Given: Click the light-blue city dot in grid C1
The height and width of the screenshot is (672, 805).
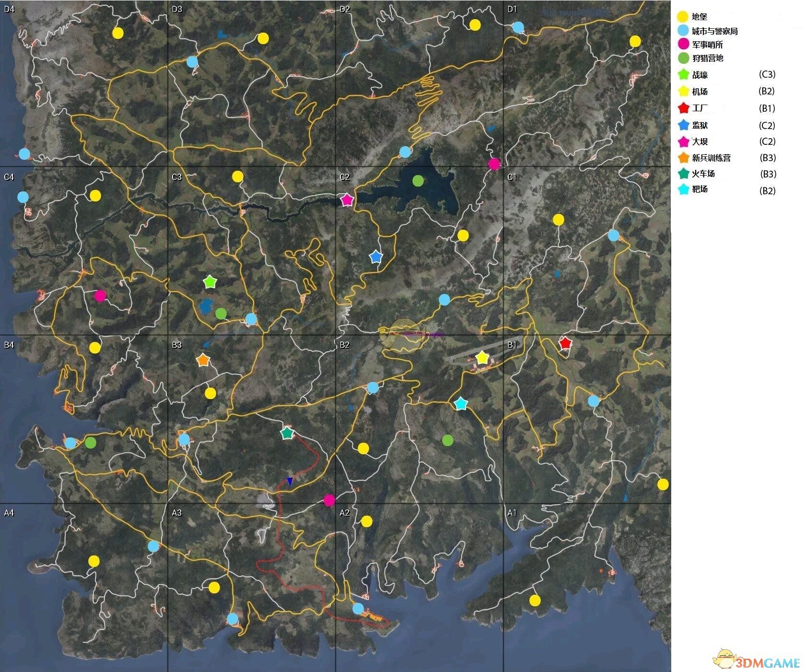Looking at the screenshot, I should click(614, 236).
